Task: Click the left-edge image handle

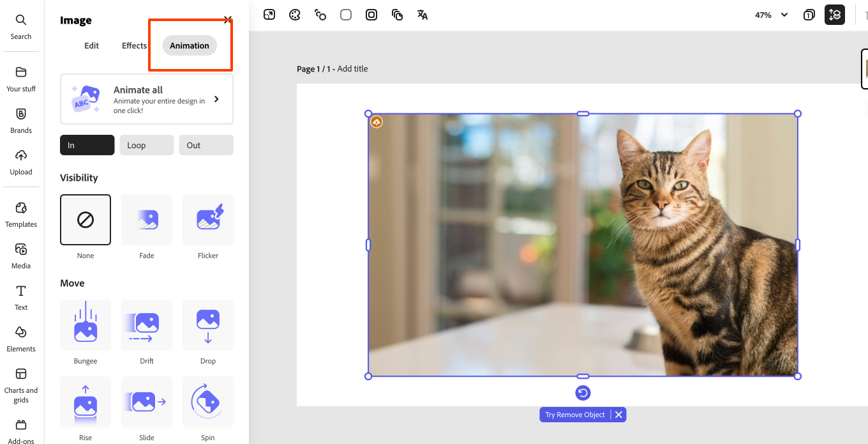Action: pos(368,245)
